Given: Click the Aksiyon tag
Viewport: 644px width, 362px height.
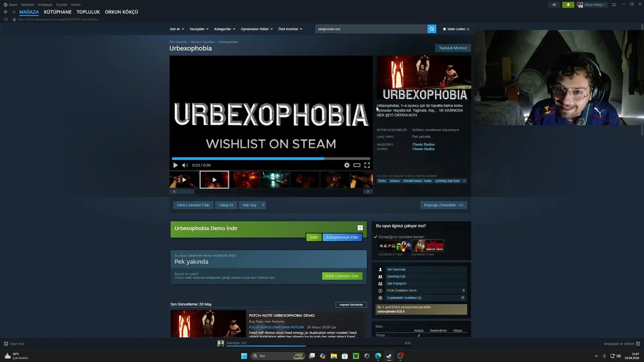Looking at the screenshot, I should (394, 180).
